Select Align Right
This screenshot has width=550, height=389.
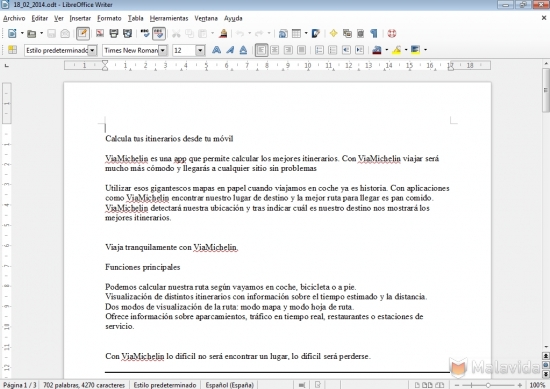pyautogui.click(x=288, y=50)
